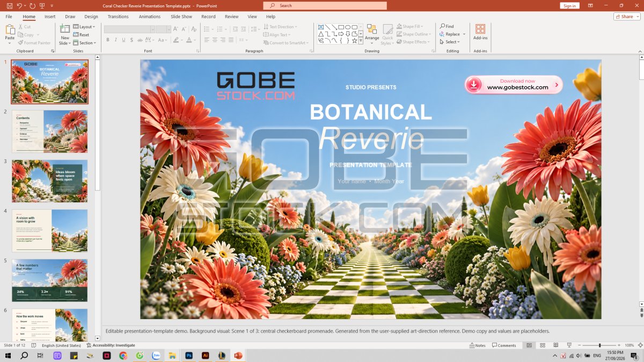Choose the triangle shape in the shapes gallery

click(321, 34)
